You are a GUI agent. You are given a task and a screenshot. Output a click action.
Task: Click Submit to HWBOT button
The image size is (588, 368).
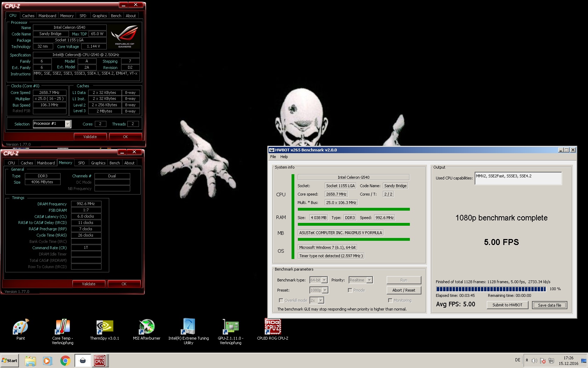507,305
